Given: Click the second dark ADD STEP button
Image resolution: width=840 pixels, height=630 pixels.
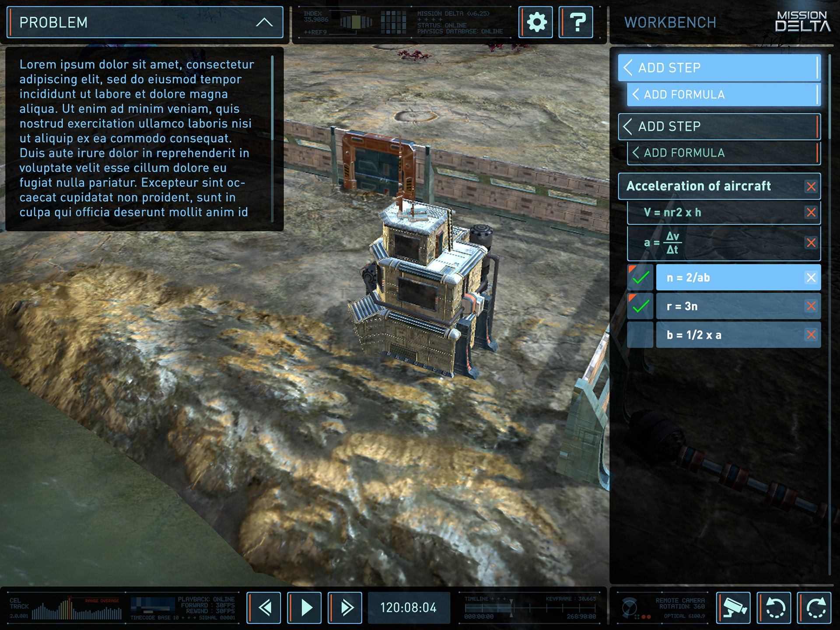Looking at the screenshot, I should click(x=718, y=126).
